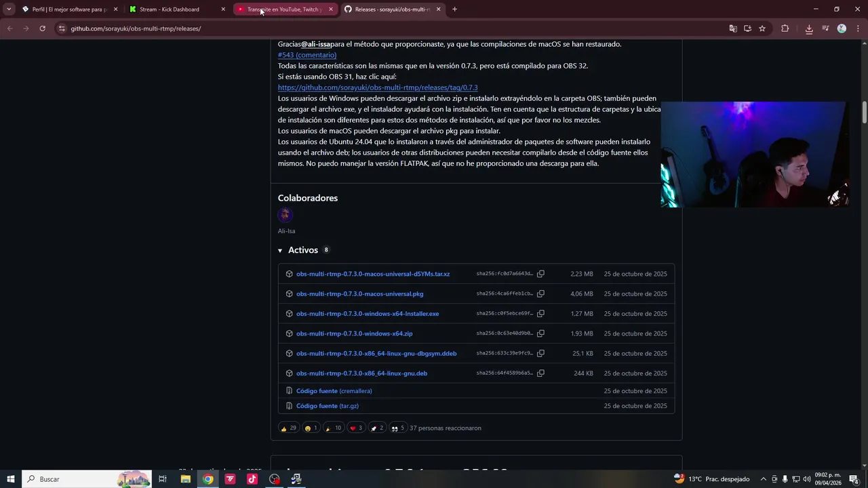Viewport: 868px width, 488px height.
Task: Toggle hooray reaction with count 10
Action: (333, 428)
